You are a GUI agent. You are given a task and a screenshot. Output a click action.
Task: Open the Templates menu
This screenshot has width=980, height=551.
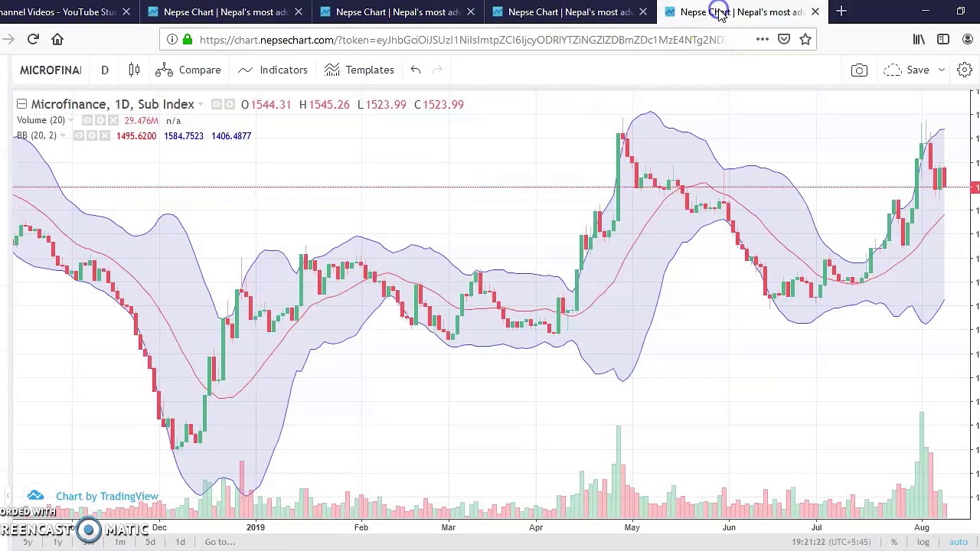pyautogui.click(x=359, y=70)
